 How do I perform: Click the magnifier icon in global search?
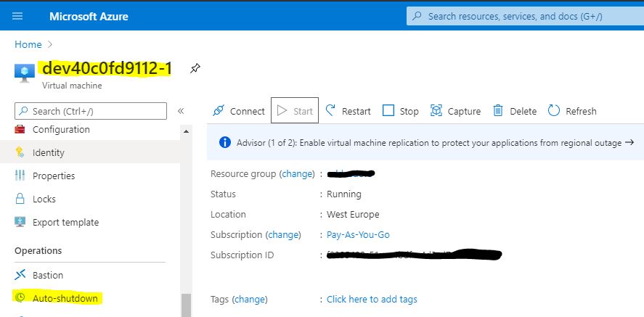(417, 17)
